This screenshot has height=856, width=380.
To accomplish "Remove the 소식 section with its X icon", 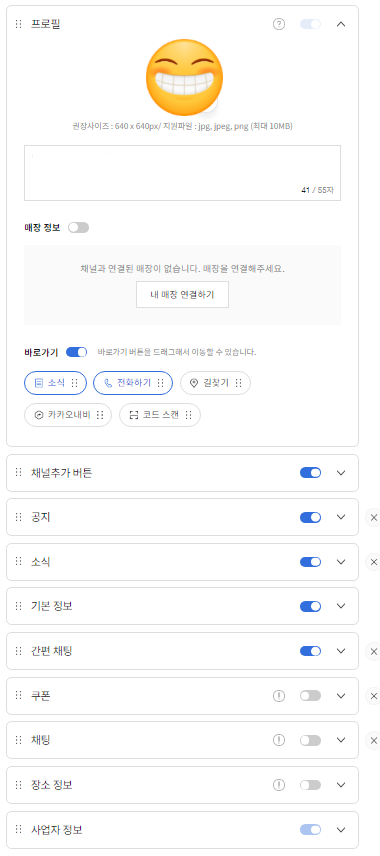I will [373, 561].
